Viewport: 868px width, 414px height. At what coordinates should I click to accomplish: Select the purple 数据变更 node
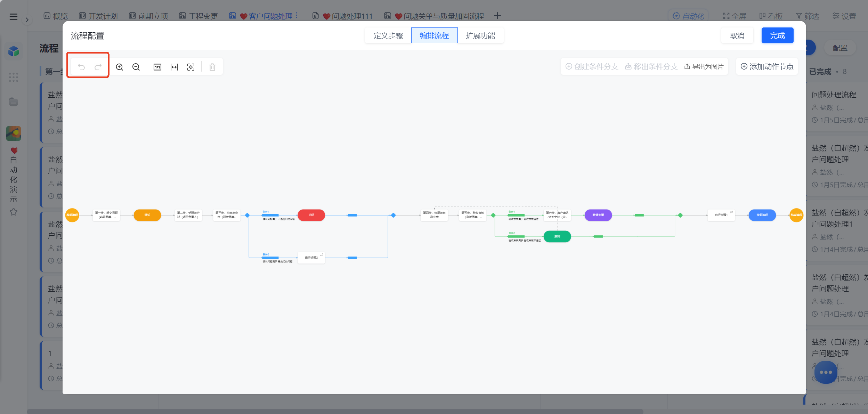pyautogui.click(x=598, y=215)
